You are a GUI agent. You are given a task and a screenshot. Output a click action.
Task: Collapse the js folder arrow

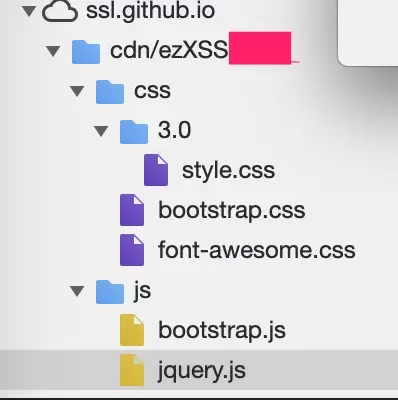click(77, 291)
